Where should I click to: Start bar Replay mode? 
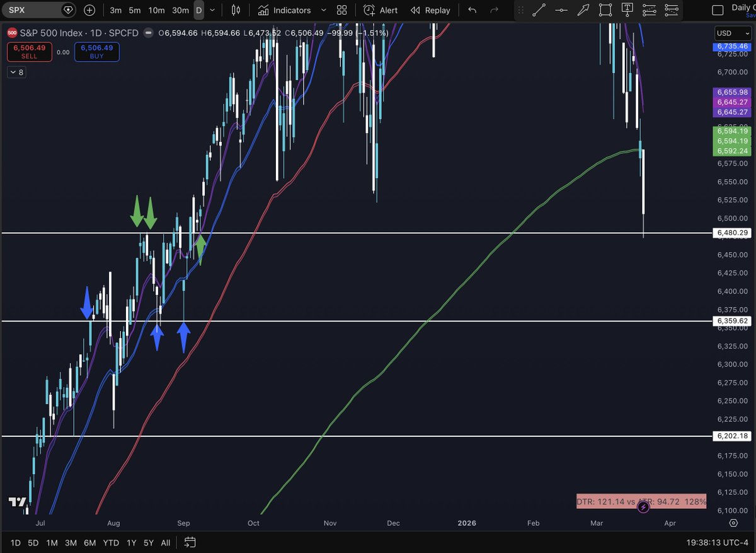pos(430,10)
